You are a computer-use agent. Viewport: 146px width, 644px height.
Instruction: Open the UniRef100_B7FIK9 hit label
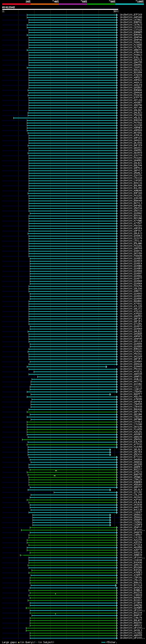tap(131, 15)
